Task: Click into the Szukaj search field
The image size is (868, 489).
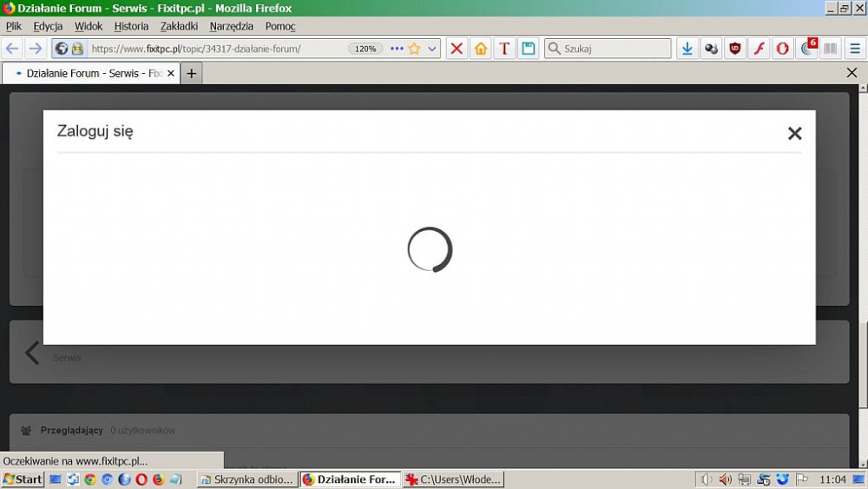Action: point(612,49)
